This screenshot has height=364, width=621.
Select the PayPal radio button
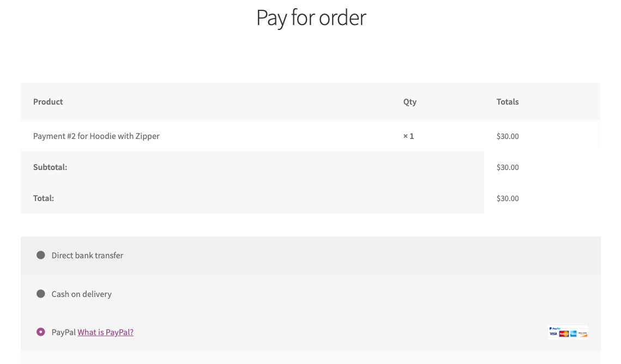[41, 332]
